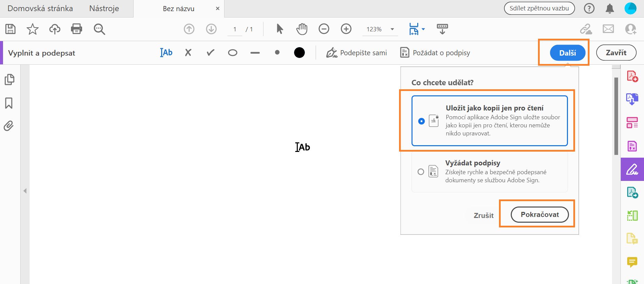This screenshot has height=284, width=644.
Task: Click the Pokračovat button
Action: click(540, 215)
